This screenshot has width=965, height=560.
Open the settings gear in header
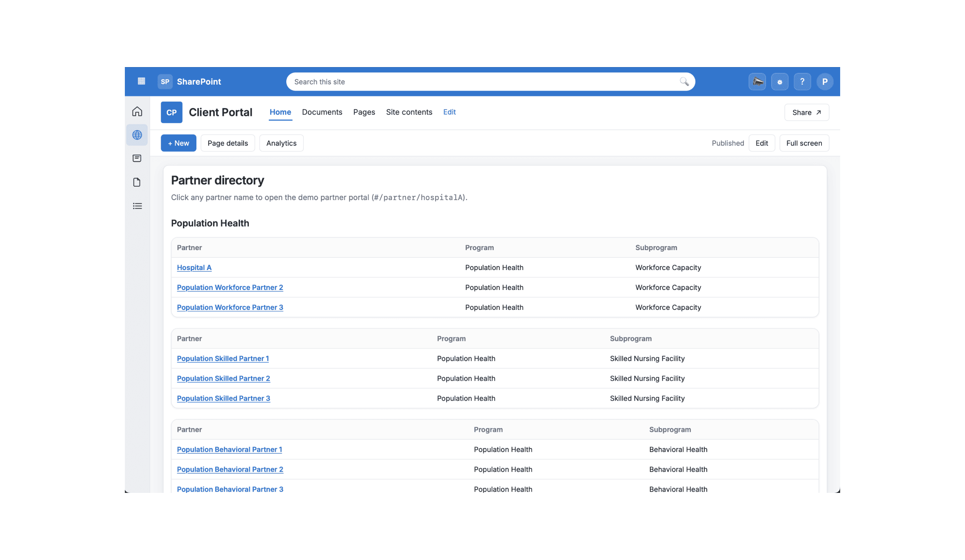pyautogui.click(x=780, y=82)
